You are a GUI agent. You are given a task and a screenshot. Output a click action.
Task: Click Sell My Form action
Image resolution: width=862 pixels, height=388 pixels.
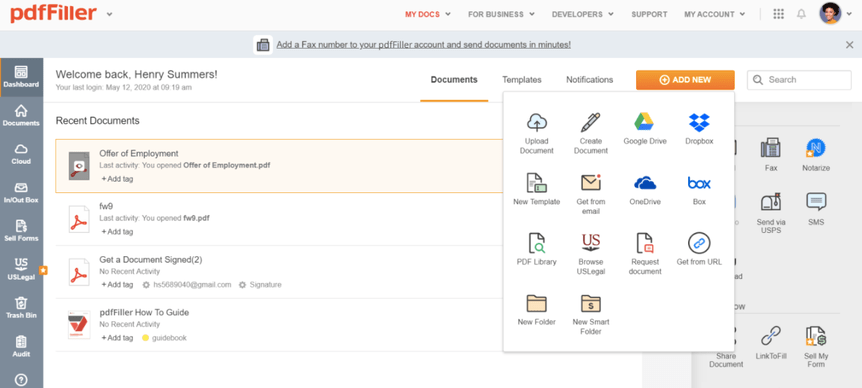816,346
